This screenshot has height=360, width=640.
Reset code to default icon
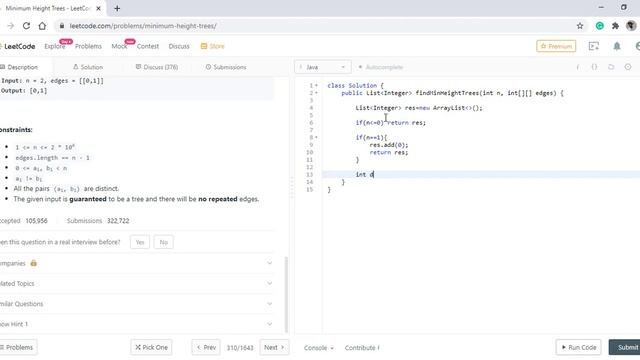(x=611, y=67)
